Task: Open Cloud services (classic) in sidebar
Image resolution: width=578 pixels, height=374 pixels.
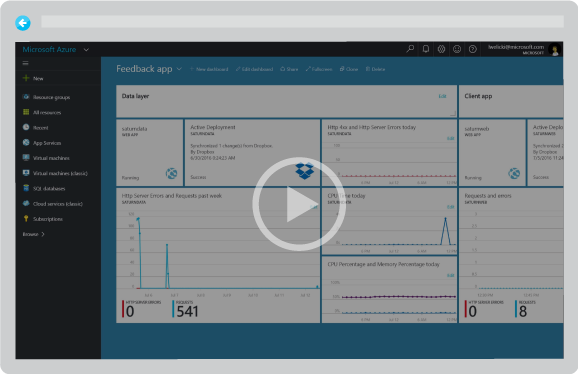Action: pos(58,204)
